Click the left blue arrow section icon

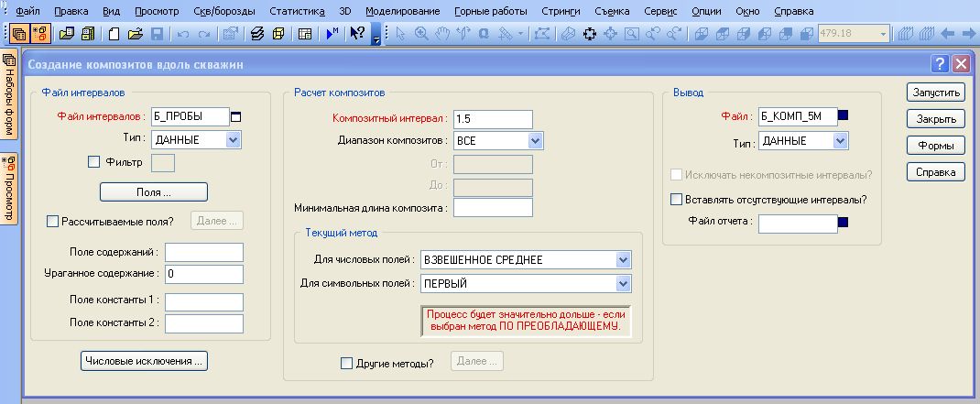click(948, 34)
